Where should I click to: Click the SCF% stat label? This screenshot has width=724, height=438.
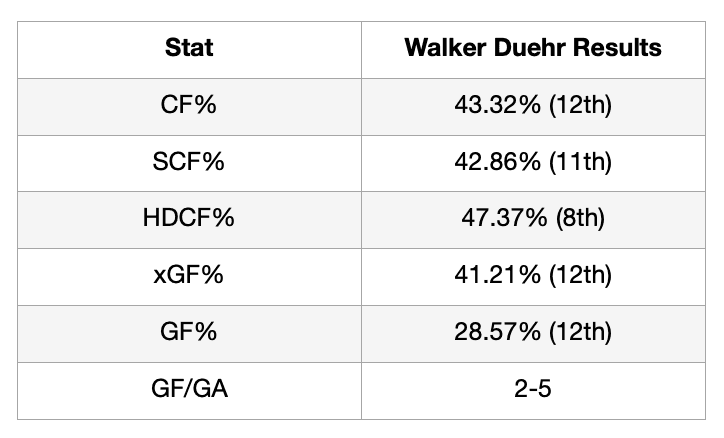[188, 160]
